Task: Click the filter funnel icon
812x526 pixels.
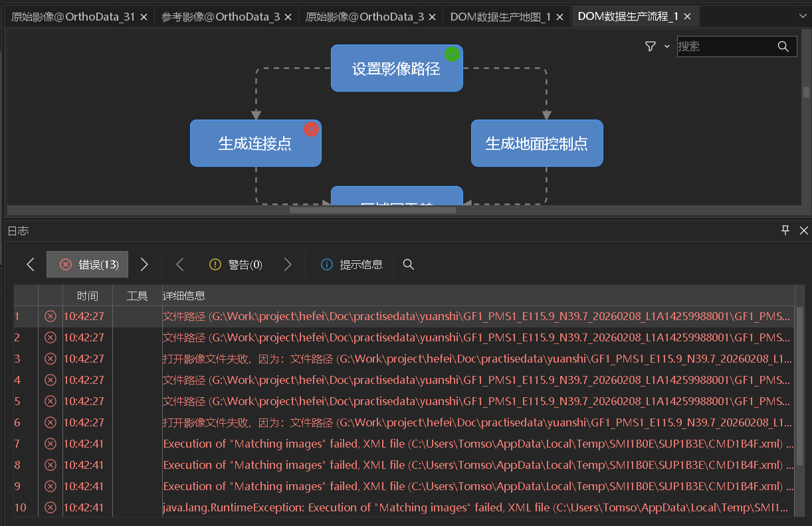Action: pyautogui.click(x=651, y=46)
